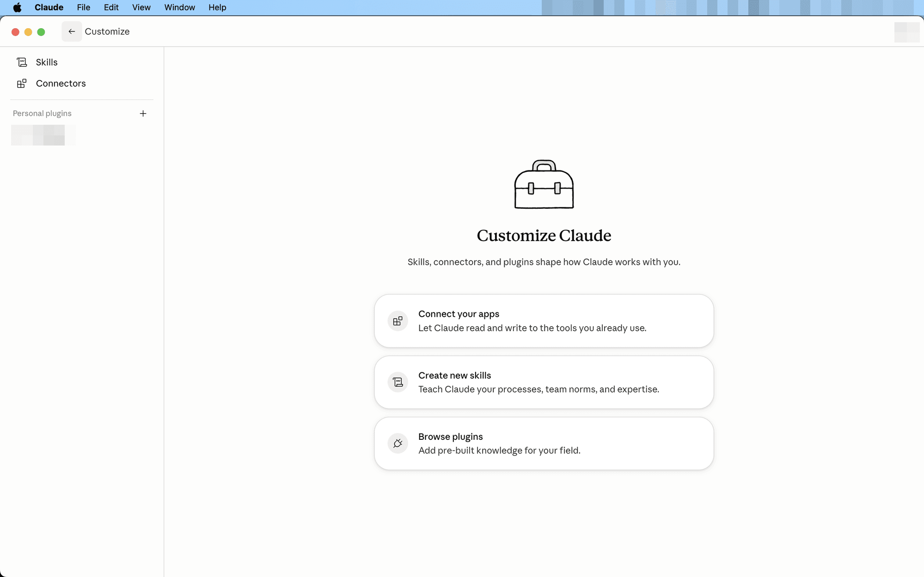Close the window with red button
This screenshot has height=577, width=924.
click(x=15, y=32)
